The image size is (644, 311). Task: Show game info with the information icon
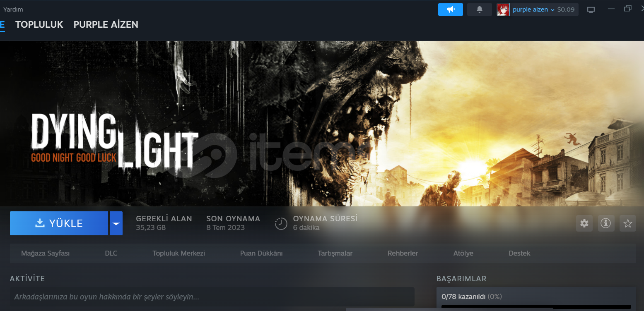point(606,223)
